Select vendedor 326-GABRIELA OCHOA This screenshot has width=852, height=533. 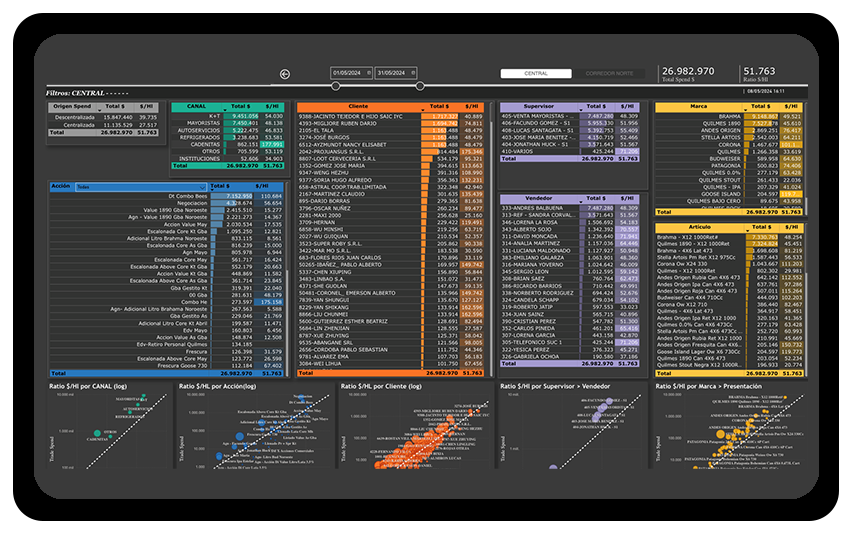point(569,356)
